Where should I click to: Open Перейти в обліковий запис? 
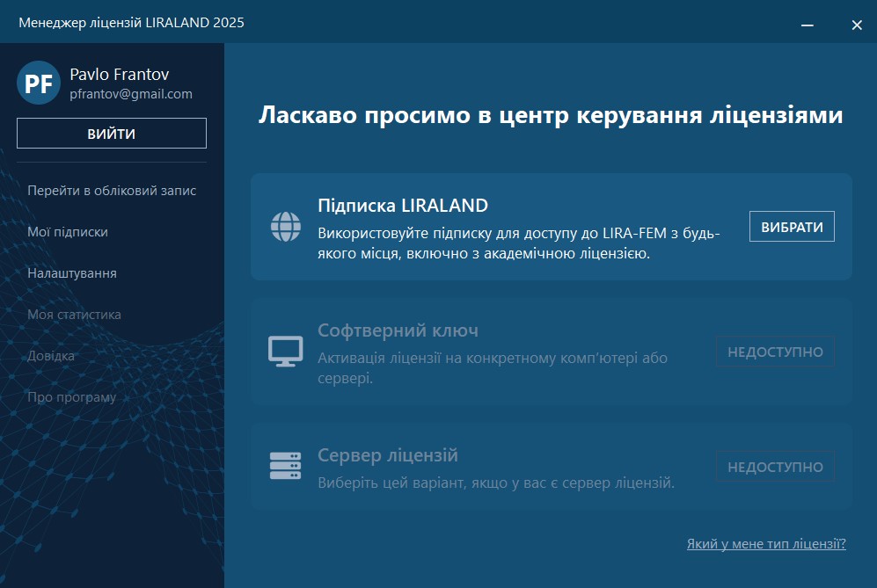pos(112,191)
